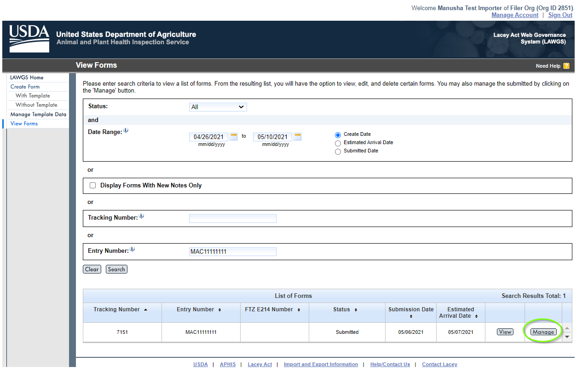Click Manage button for form 7151

click(x=543, y=332)
